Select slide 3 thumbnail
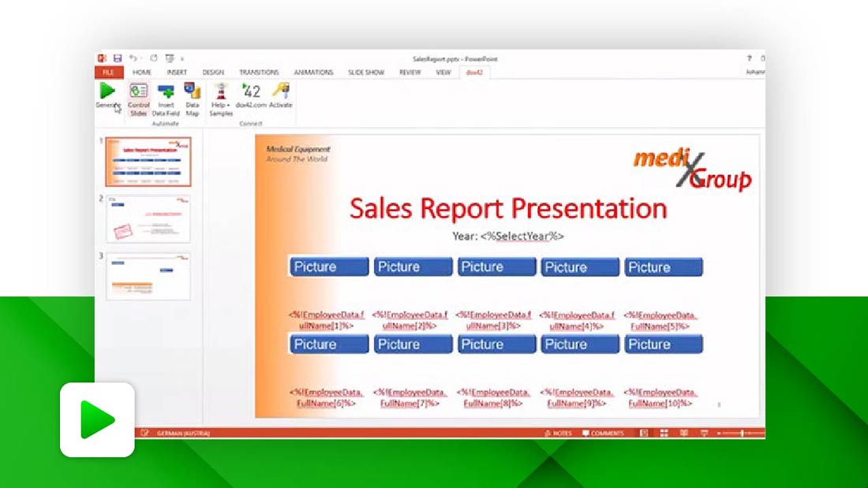Screen dimensions: 868x488 (x=148, y=277)
